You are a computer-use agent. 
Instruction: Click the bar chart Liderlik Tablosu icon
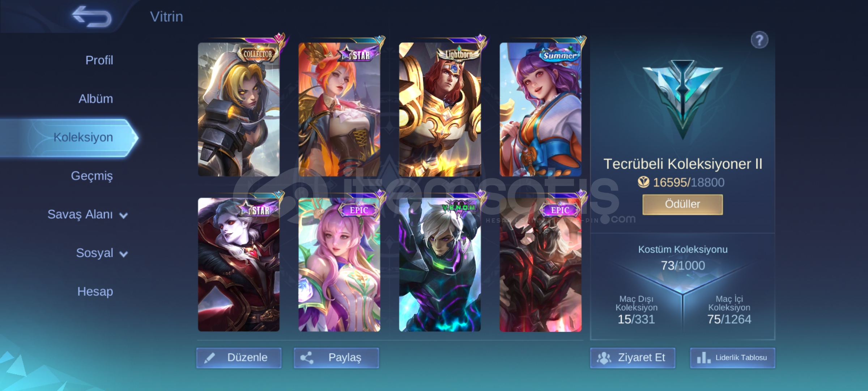point(703,358)
